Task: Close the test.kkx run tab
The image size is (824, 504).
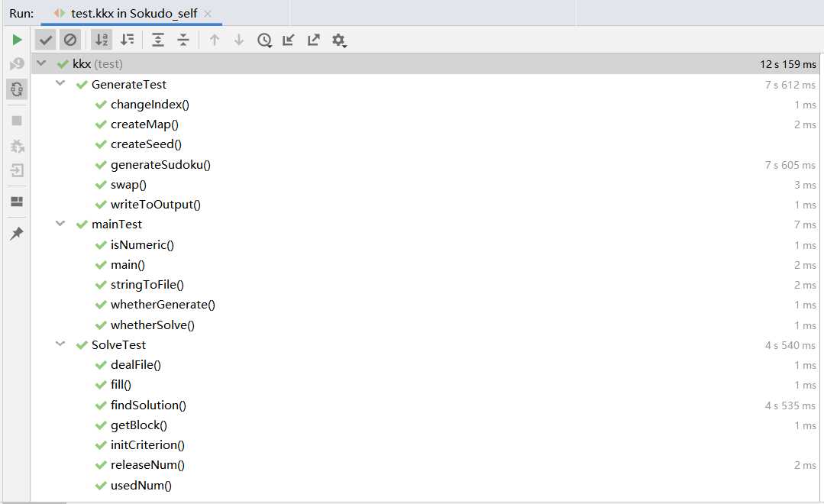Action: pyautogui.click(x=208, y=14)
